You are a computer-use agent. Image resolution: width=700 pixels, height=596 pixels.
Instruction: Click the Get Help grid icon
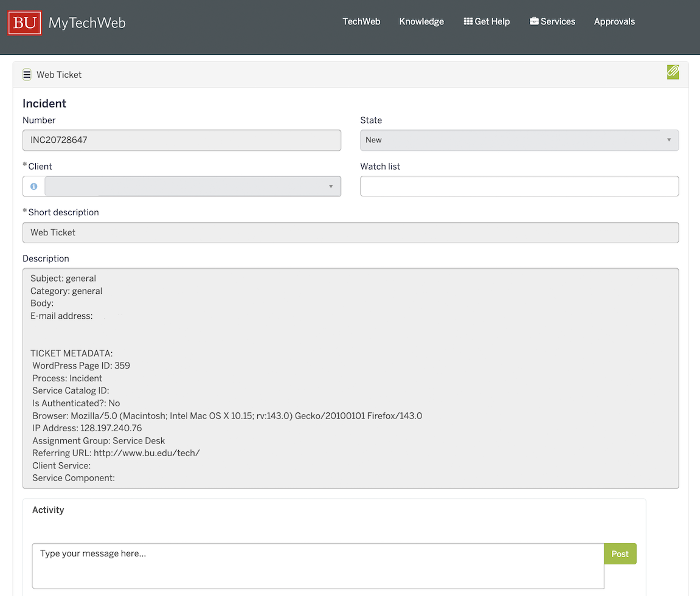pyautogui.click(x=468, y=21)
